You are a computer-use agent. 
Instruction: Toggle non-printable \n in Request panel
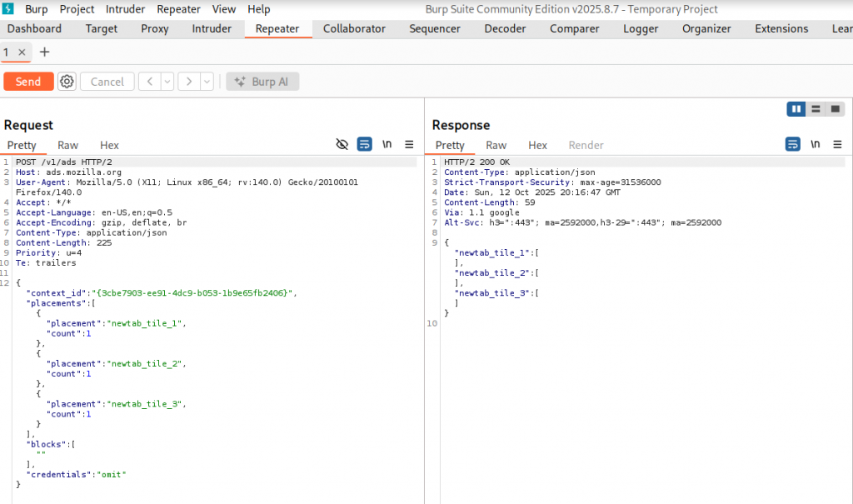pyautogui.click(x=387, y=144)
